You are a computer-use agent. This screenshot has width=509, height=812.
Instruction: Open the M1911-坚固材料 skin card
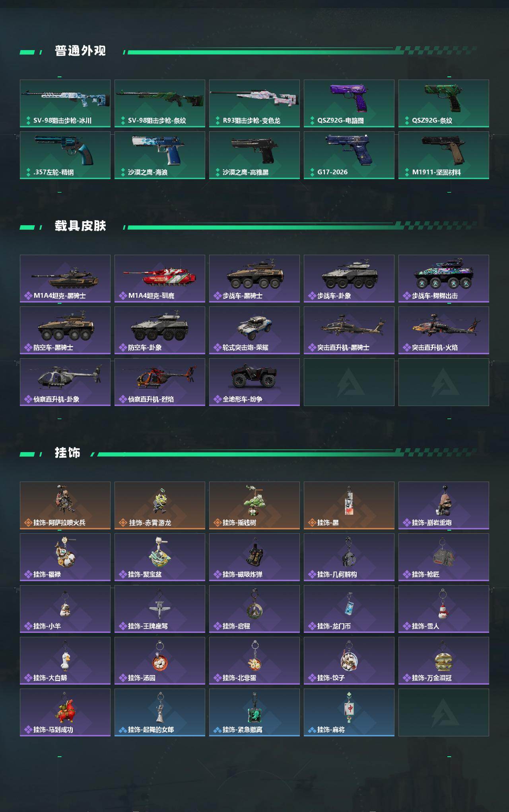[444, 155]
